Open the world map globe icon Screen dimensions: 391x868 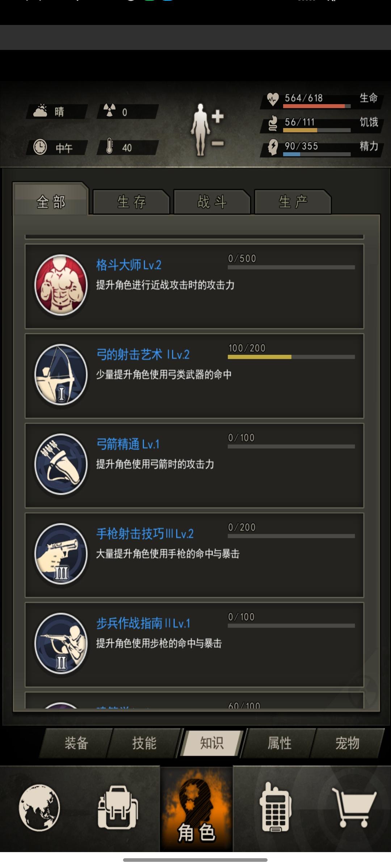click(x=39, y=808)
